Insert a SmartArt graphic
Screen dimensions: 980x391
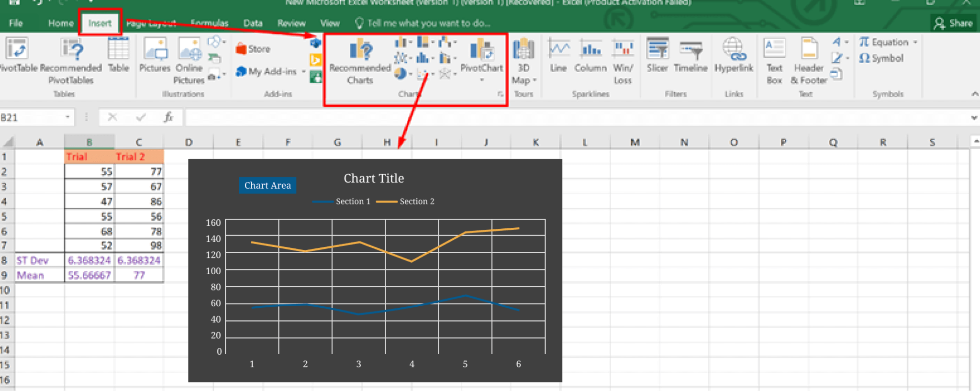[214, 59]
